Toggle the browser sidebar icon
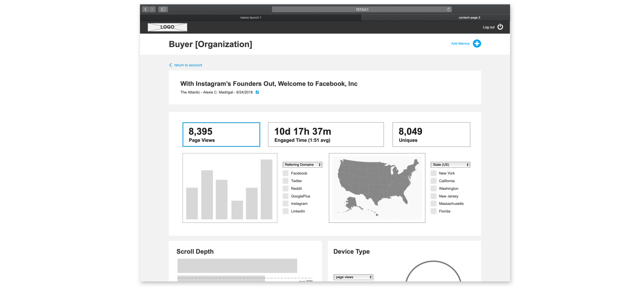This screenshot has width=644, height=290. 163,9
